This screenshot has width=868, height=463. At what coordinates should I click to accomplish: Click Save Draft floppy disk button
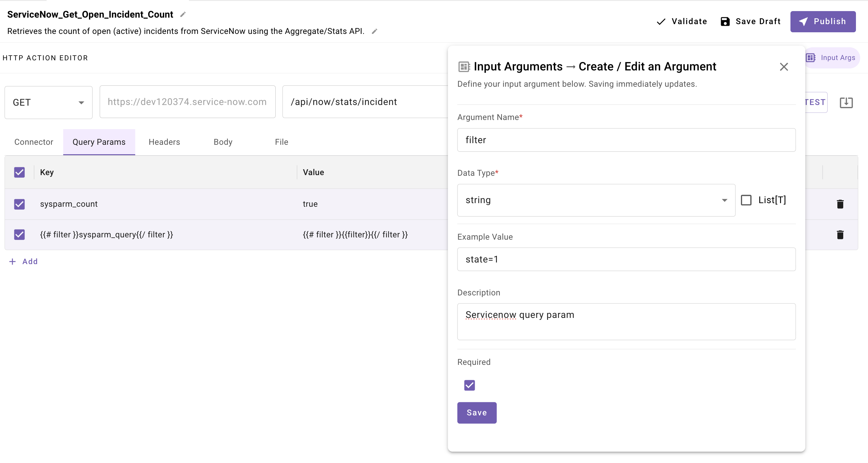(x=750, y=22)
